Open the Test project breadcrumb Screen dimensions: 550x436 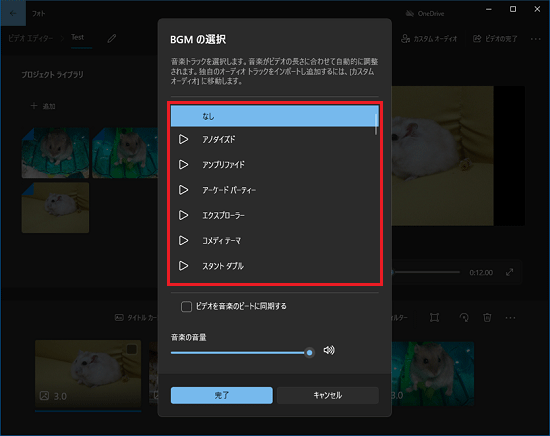coord(78,37)
